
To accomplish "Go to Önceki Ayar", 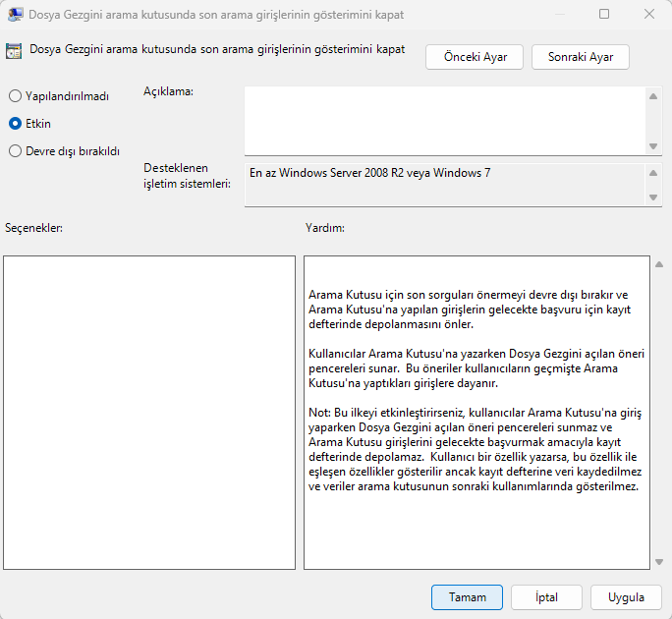I will pos(475,57).
